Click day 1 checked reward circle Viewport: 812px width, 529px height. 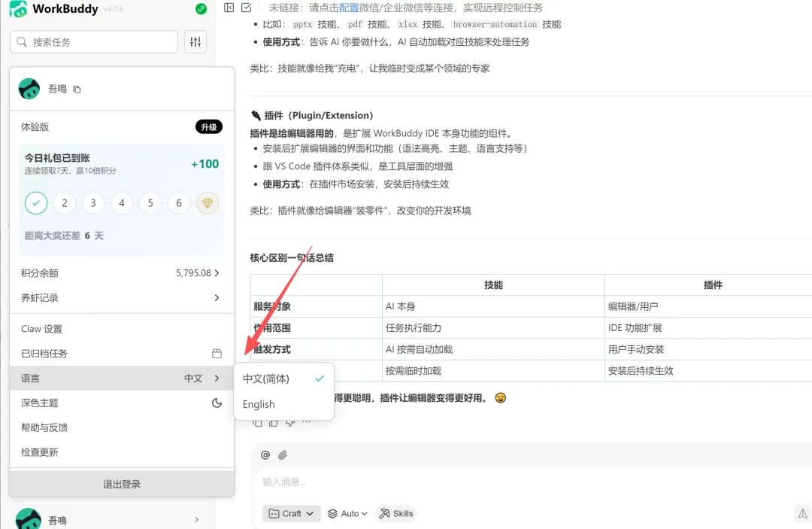pyautogui.click(x=36, y=203)
